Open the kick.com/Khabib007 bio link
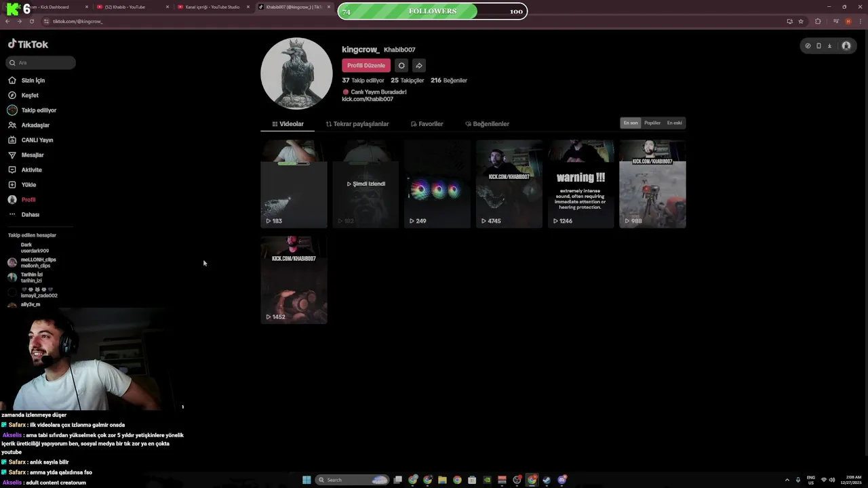This screenshot has height=488, width=868. (x=368, y=100)
